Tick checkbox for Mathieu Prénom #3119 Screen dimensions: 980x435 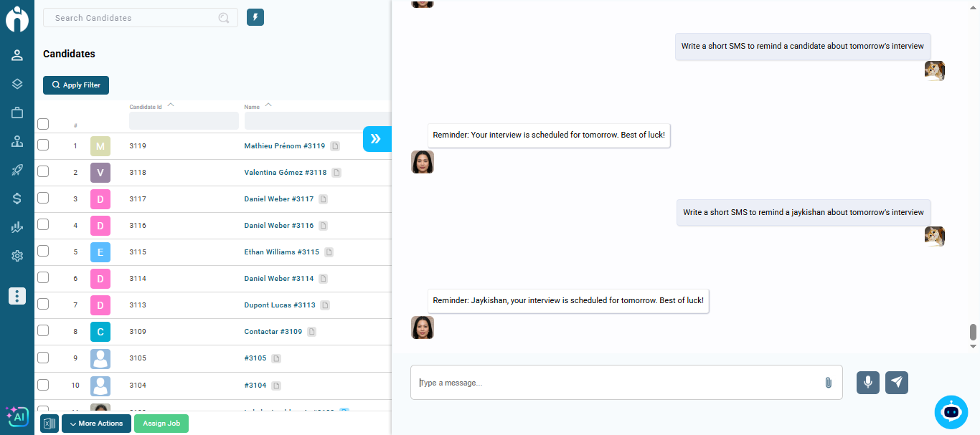tap(43, 145)
